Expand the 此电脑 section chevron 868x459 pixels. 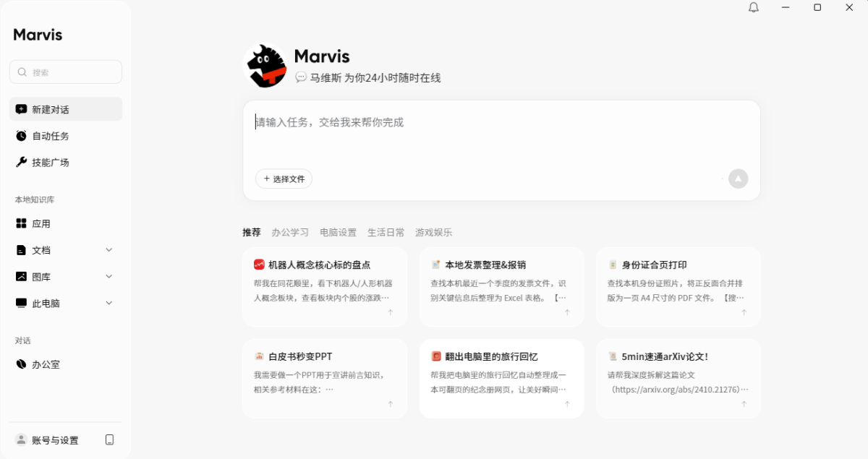[109, 303]
